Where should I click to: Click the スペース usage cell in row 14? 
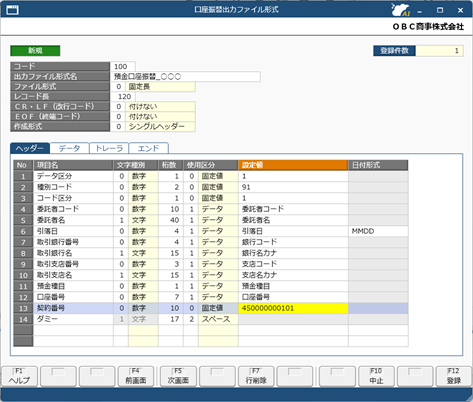point(218,319)
